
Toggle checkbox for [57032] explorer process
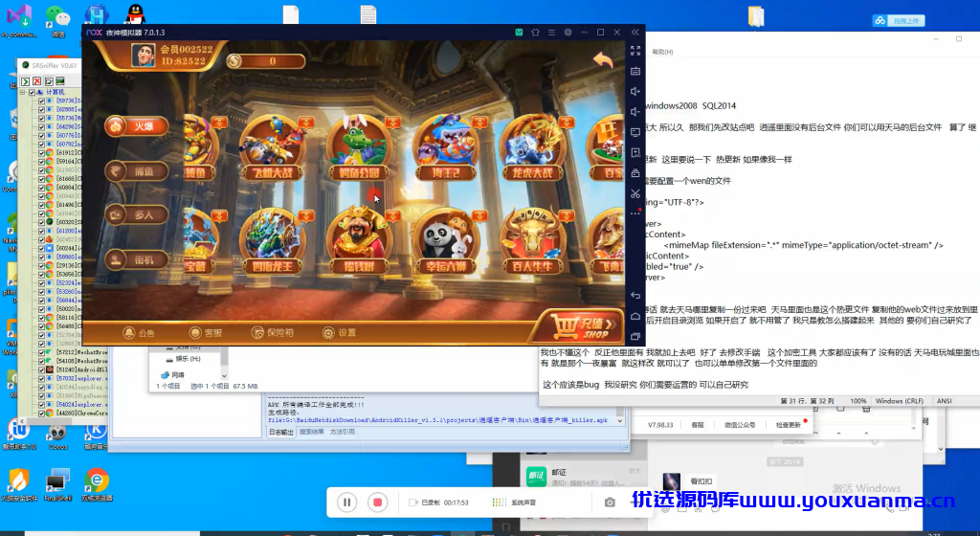point(42,378)
